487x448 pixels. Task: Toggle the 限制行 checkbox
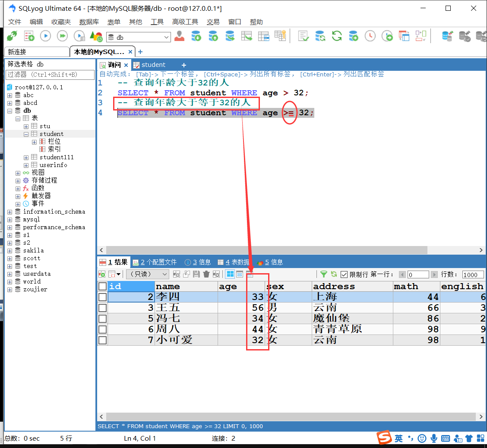click(x=344, y=274)
